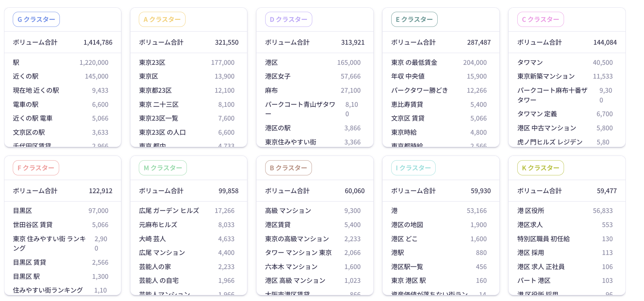This screenshot has height=301, width=644.
Task: Click 港区の地図 in I cluster
Action: pos(407,225)
